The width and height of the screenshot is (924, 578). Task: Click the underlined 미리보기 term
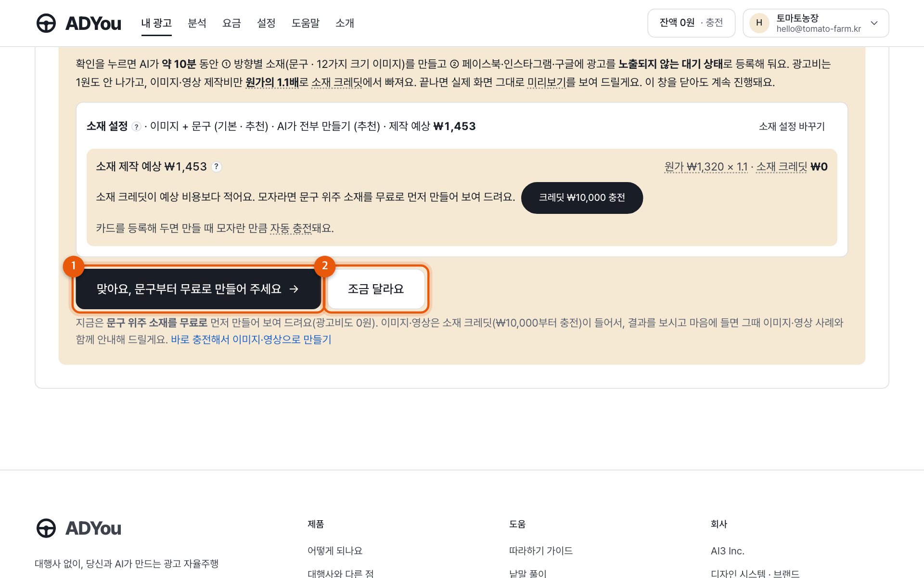click(547, 82)
